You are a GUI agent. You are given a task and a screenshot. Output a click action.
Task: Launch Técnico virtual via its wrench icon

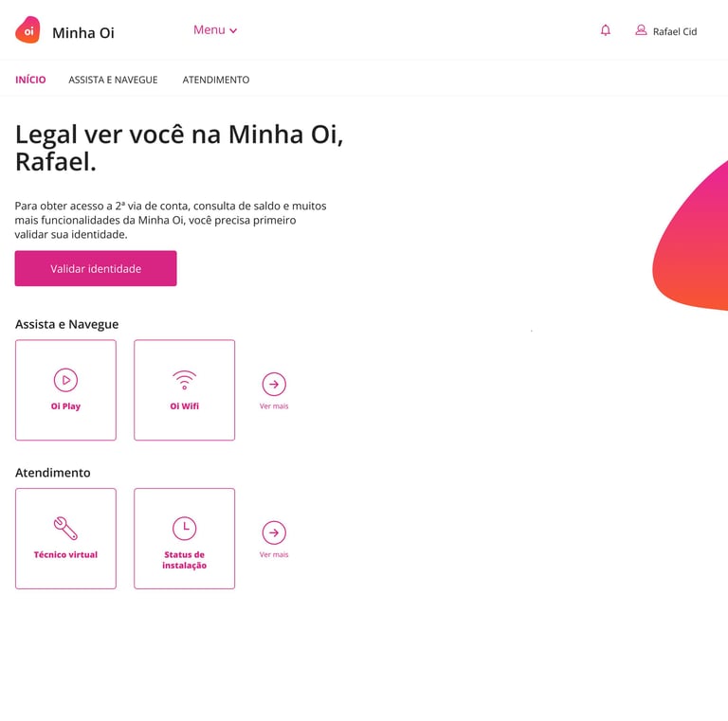66,529
